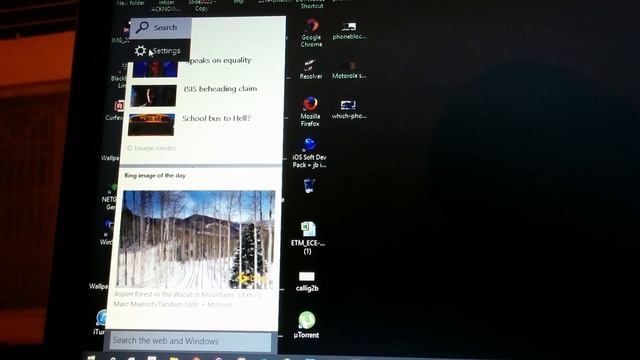Open the 'ISIS beheading claim' news link
640x360 pixels.
220,89
